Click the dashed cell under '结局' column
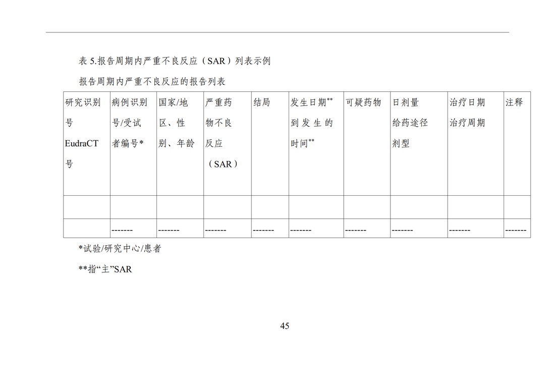555x392 pixels. (270, 228)
